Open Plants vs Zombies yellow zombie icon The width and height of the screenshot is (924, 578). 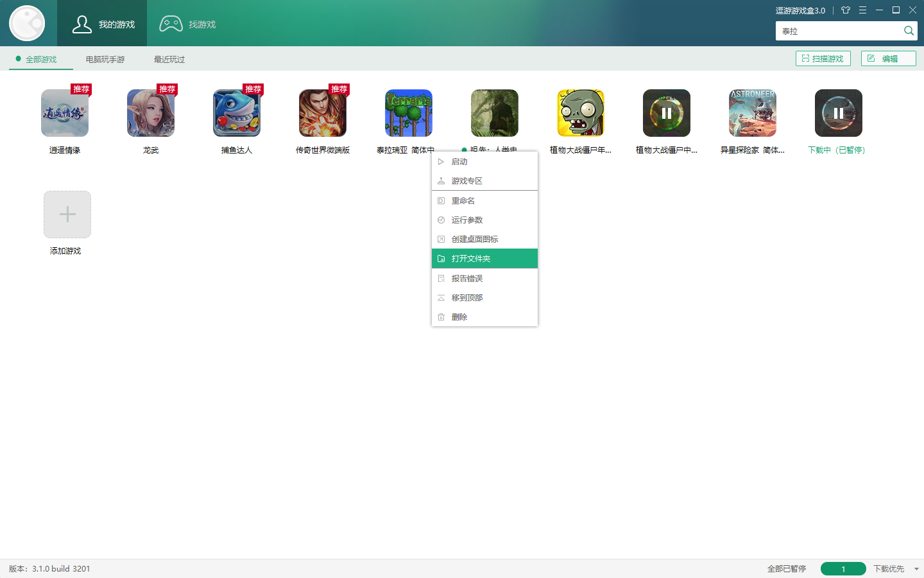(581, 113)
